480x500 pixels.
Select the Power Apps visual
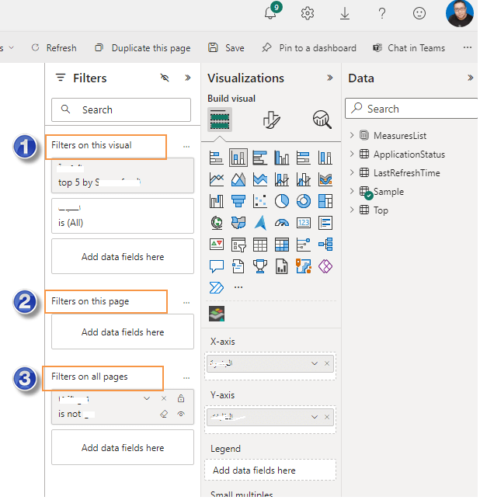325,266
